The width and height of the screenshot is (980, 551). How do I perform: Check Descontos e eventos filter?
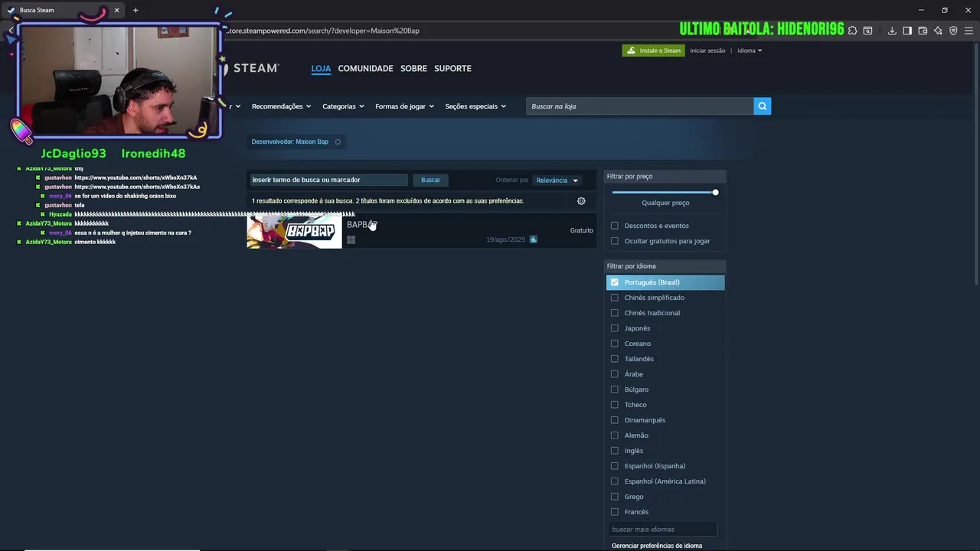(x=614, y=226)
